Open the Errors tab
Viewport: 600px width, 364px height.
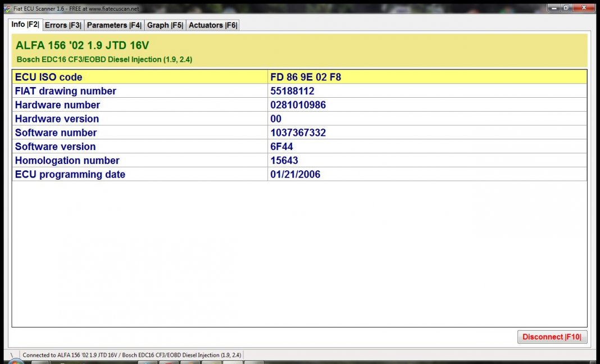[x=63, y=25]
